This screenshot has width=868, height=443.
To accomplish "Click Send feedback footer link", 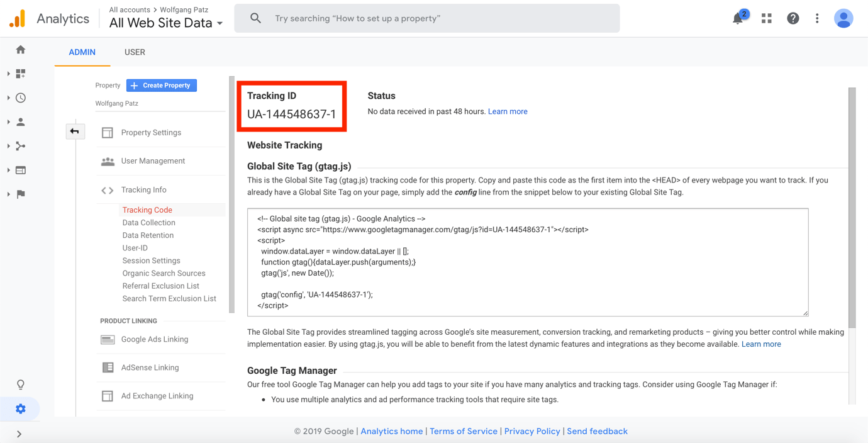I will pyautogui.click(x=597, y=432).
